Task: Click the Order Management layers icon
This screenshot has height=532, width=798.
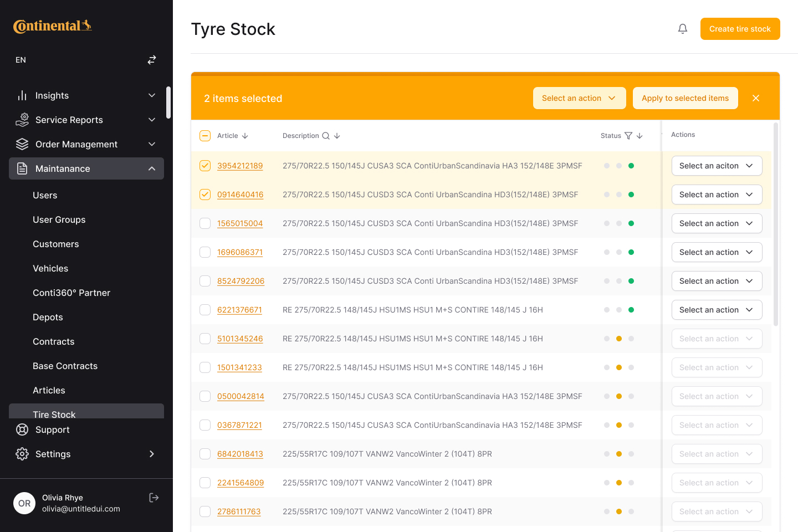Action: pos(22,144)
